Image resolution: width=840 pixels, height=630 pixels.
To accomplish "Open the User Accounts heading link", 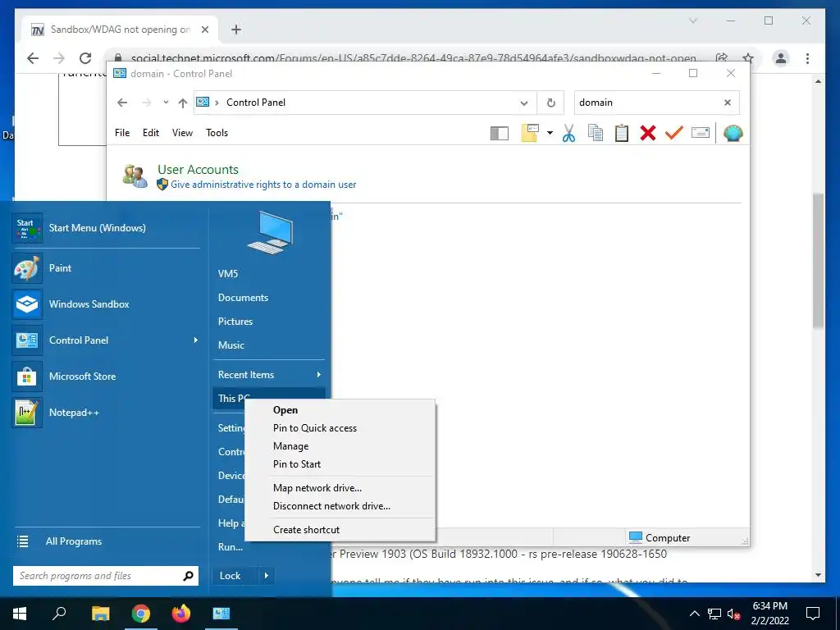I will [198, 169].
